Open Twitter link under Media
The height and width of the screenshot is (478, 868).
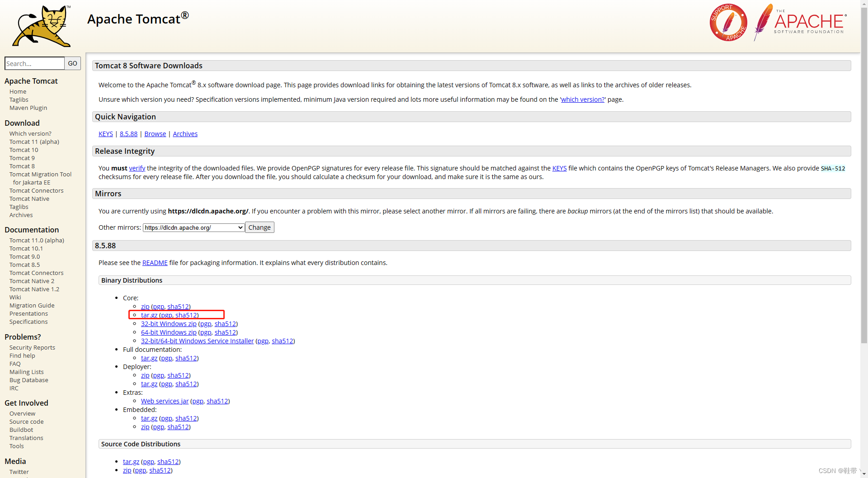click(x=19, y=472)
